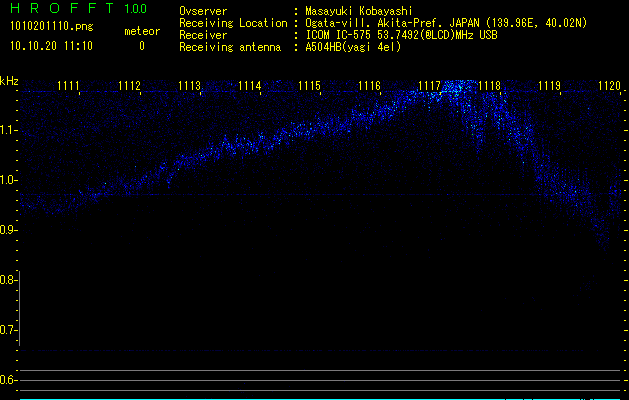629x400 pixels.
Task: Click the Ovserver field label
Action: [x=203, y=11]
